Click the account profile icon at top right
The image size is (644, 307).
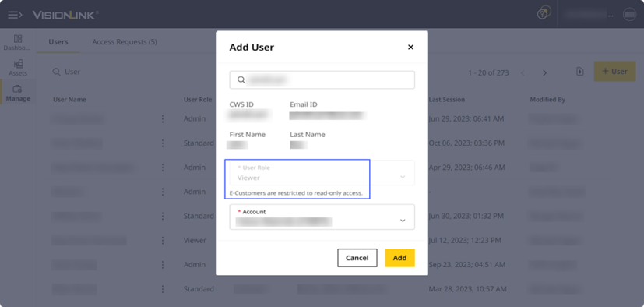point(628,15)
